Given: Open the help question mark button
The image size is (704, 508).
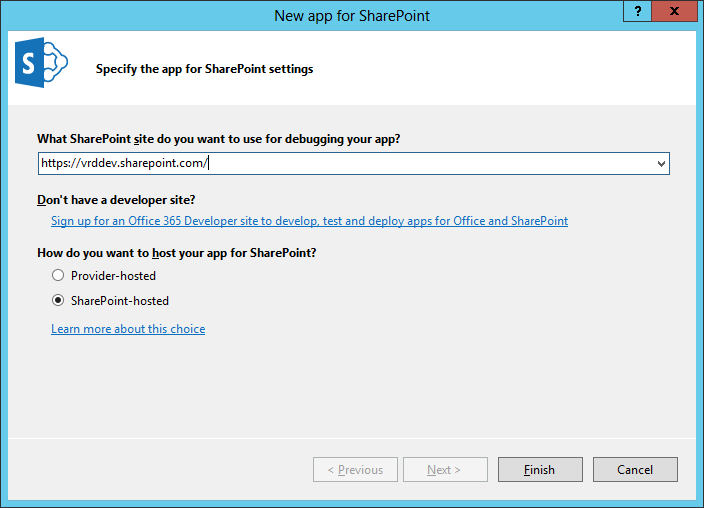Looking at the screenshot, I should (637, 11).
